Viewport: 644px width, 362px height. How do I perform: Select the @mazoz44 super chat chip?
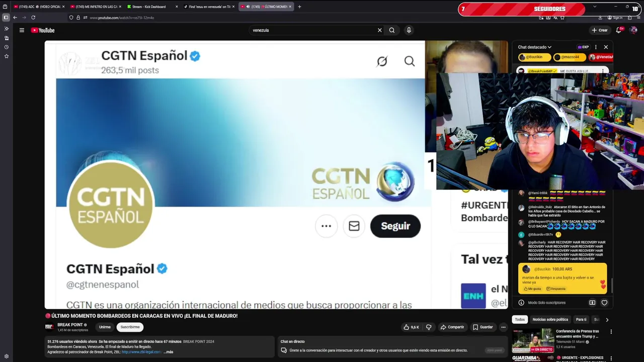(x=570, y=57)
